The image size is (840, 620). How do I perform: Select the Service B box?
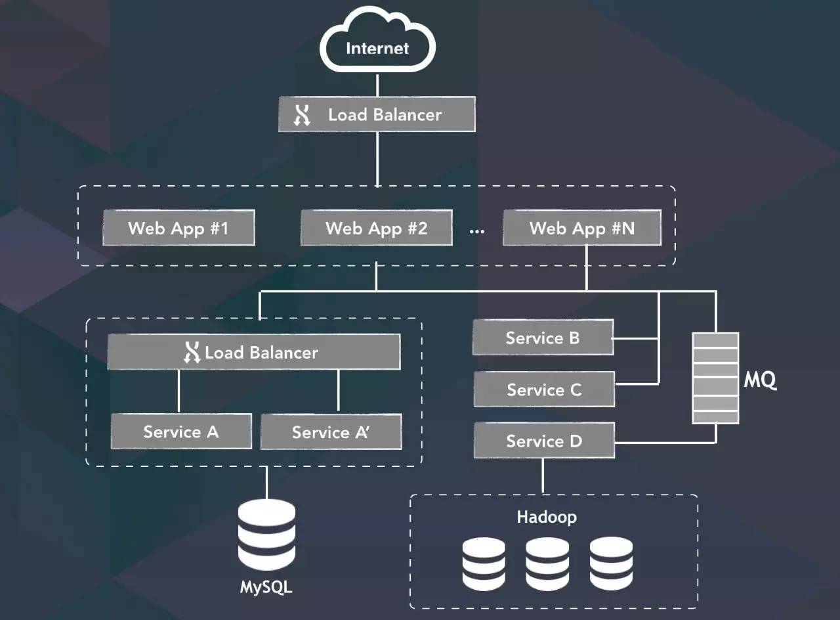coord(543,338)
